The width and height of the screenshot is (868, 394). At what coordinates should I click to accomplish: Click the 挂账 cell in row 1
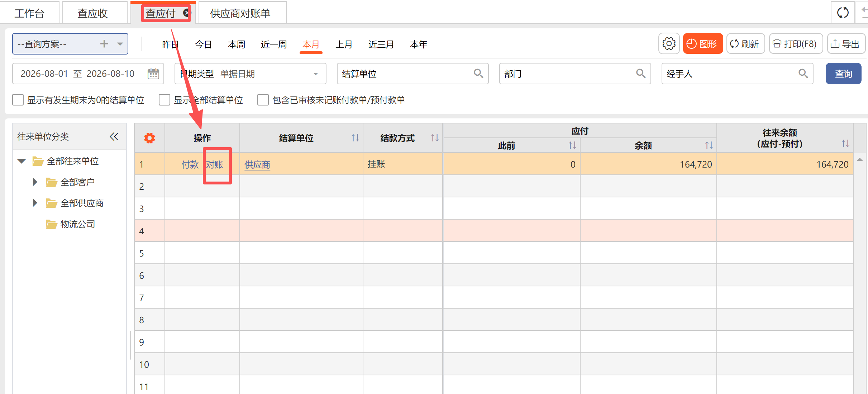pos(403,164)
